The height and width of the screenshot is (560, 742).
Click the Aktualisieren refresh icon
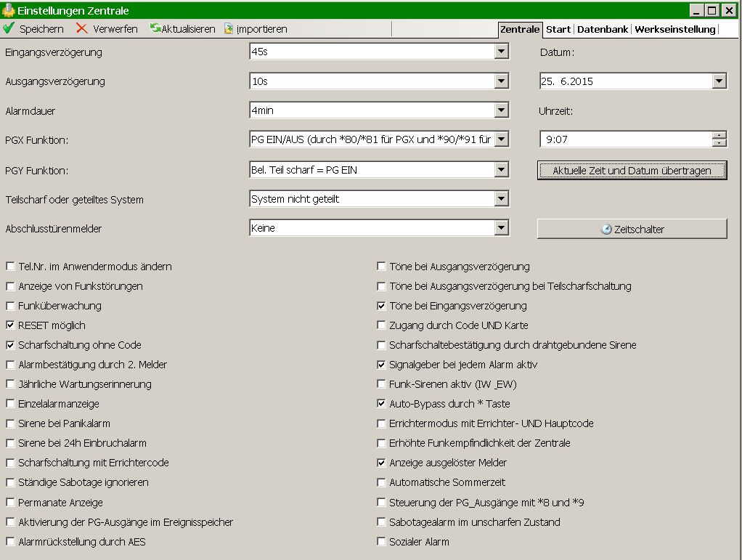pos(155,29)
